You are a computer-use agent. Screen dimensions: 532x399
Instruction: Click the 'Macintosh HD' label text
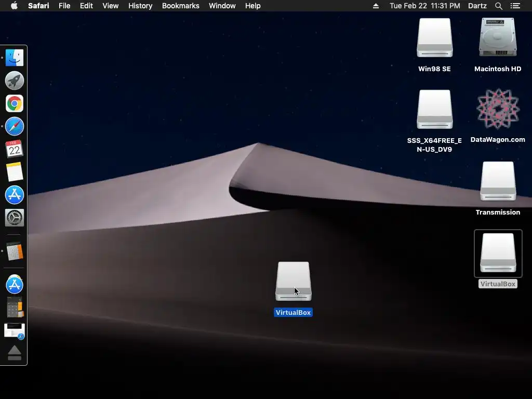(498, 69)
